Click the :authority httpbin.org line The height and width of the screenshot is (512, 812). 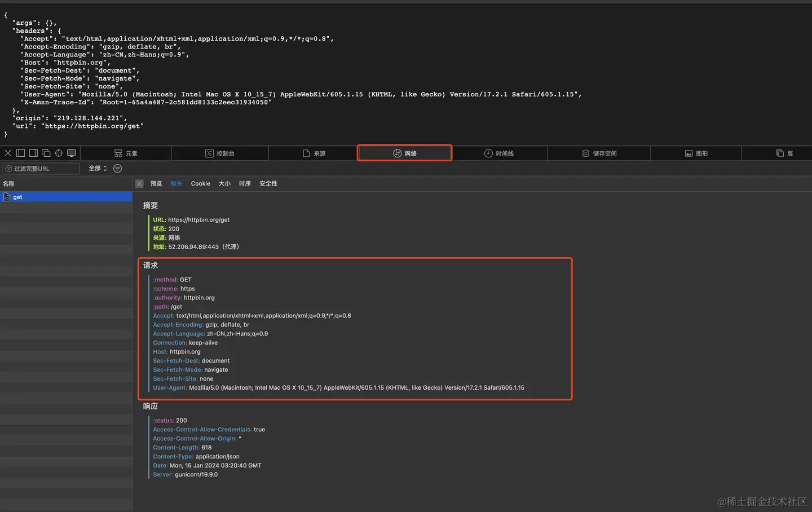coord(184,298)
